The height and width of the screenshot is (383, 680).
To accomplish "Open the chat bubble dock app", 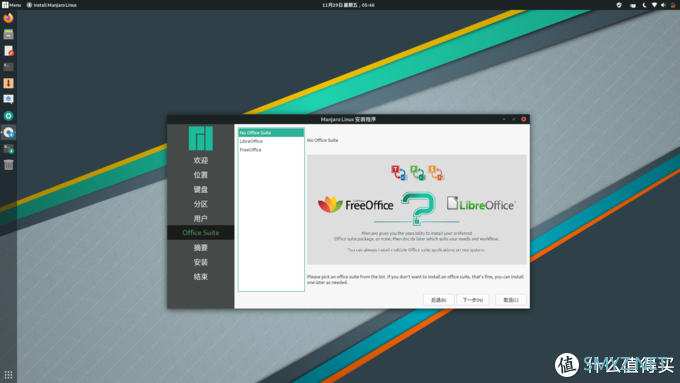I will coord(8,99).
